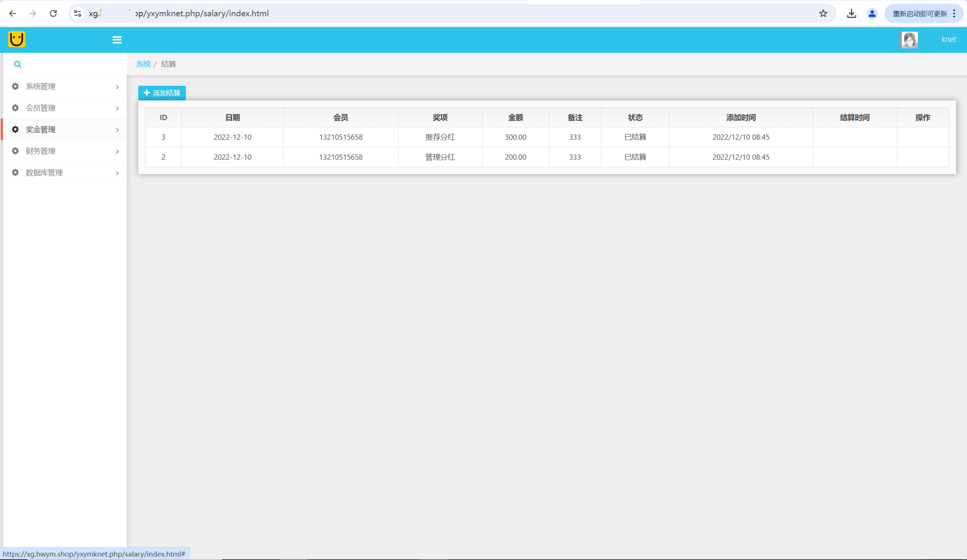
Task: Click the 添加结算 button
Action: [x=162, y=93]
